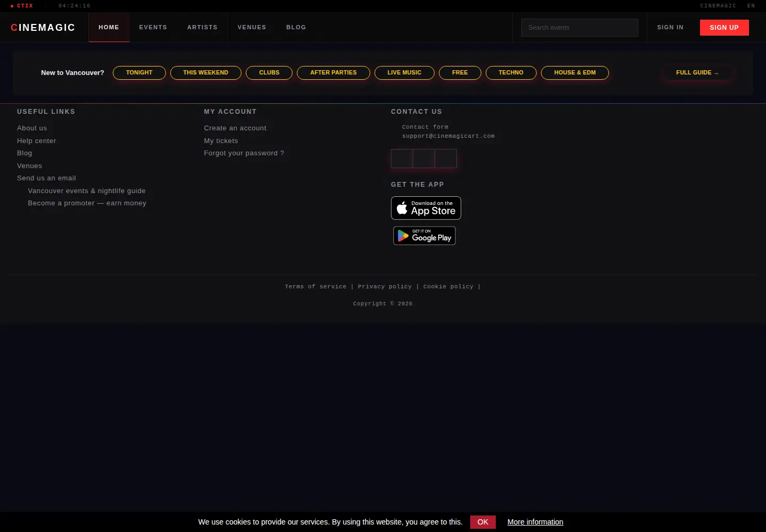Screen dimensions: 766x532
Task: Click the support@cinemagicart.com email address
Action: pyautogui.click(x=448, y=136)
